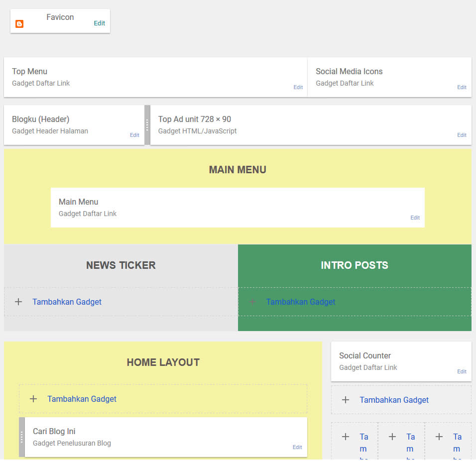This screenshot has height=461, width=476.
Task: Edit the Social Media Icons gadget
Action: point(462,87)
